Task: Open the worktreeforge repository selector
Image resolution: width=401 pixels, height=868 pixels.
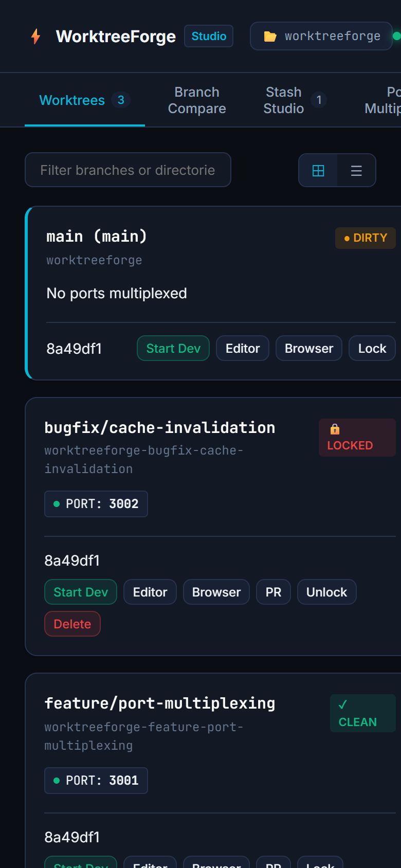Action: pos(321,36)
